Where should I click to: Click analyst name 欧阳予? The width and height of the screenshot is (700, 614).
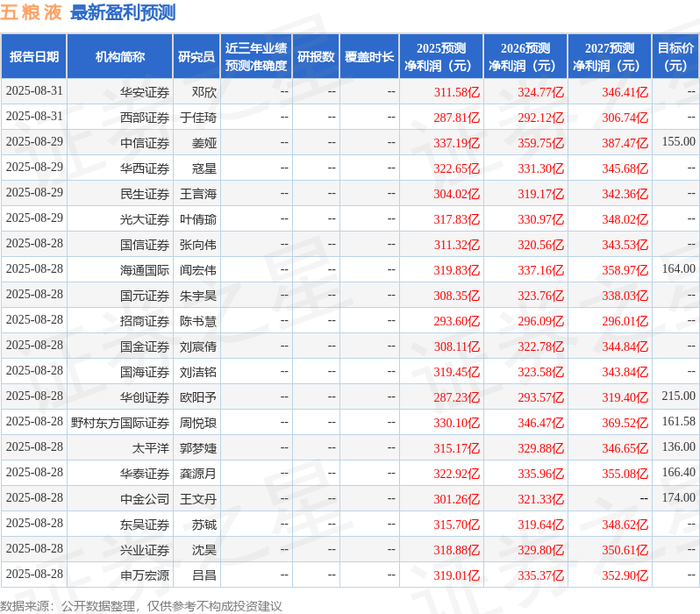198,397
